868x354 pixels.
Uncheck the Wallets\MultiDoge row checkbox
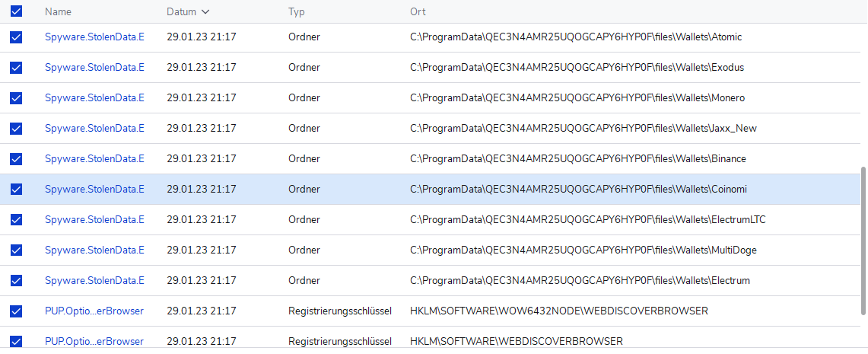(x=16, y=250)
